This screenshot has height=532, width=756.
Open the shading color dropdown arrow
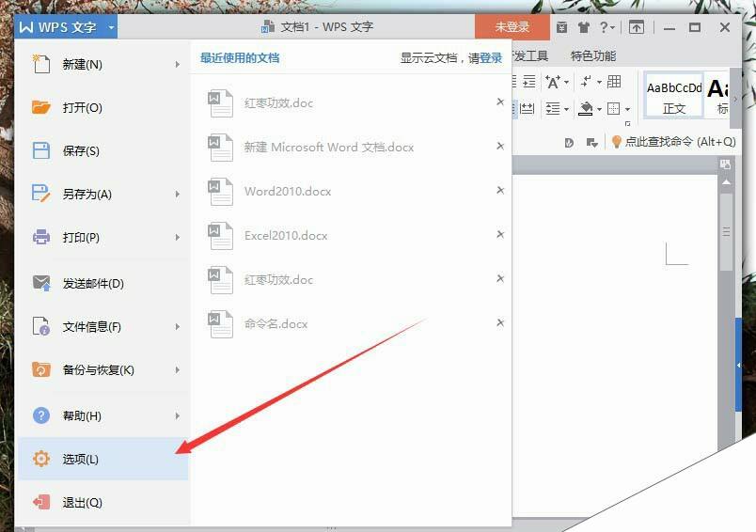[x=599, y=109]
